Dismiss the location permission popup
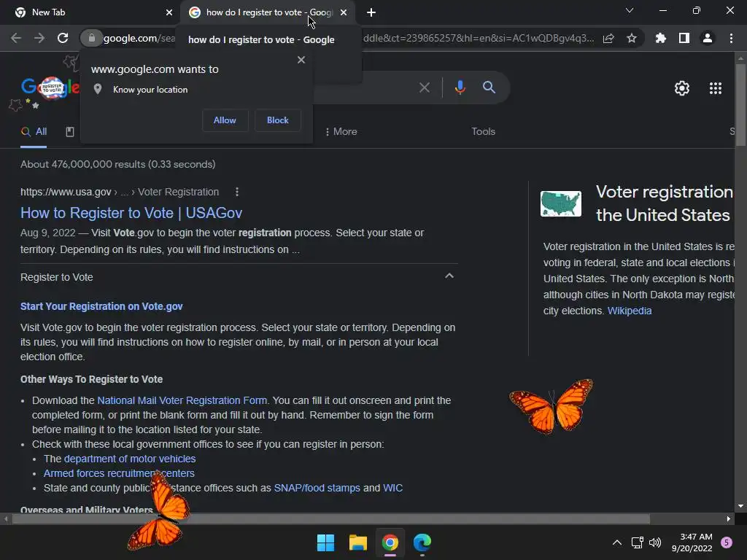The image size is (747, 560). (301, 60)
